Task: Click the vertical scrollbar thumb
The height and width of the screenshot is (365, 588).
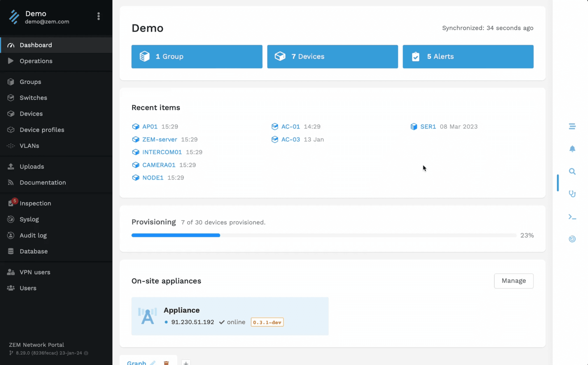Action: click(558, 183)
